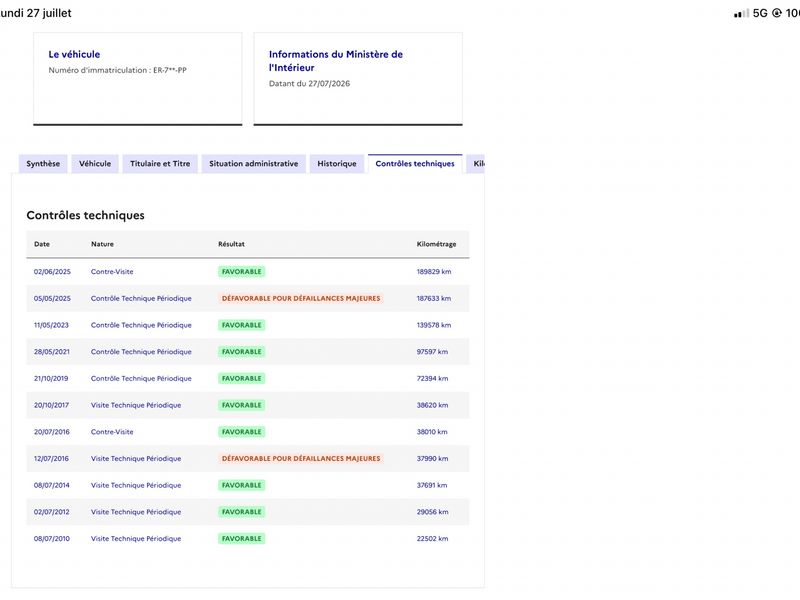Click Contrôle Technique Périodique in the 11/05/2023 row
This screenshot has width=800, height=600.
click(141, 325)
